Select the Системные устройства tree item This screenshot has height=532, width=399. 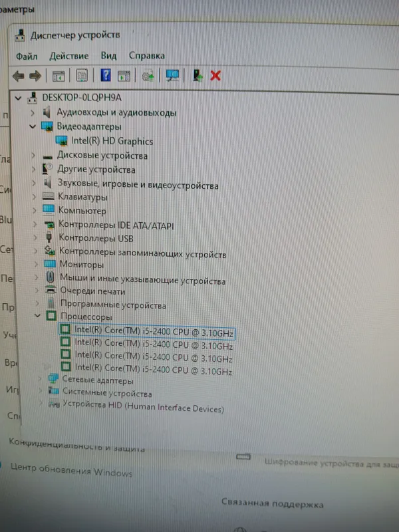pos(107,393)
